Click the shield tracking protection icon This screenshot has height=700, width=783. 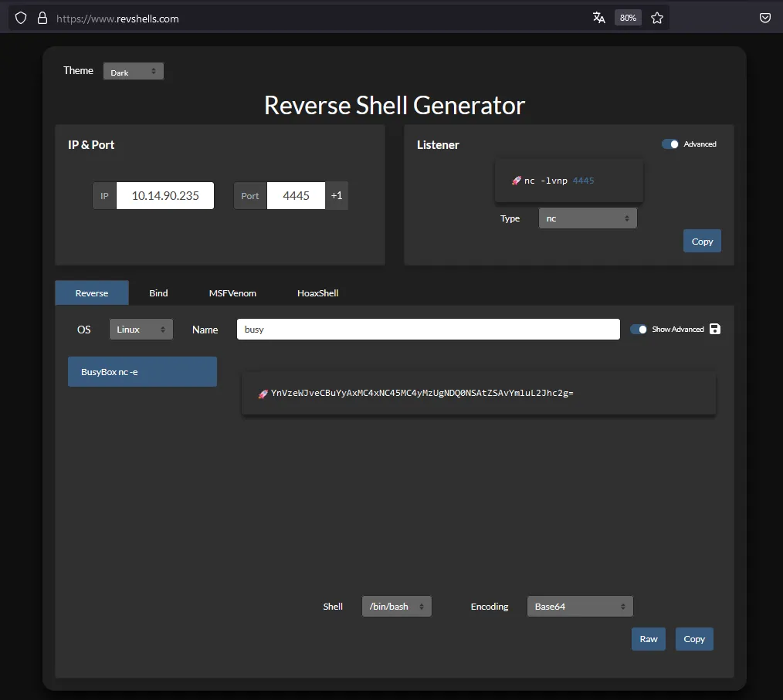(x=21, y=19)
